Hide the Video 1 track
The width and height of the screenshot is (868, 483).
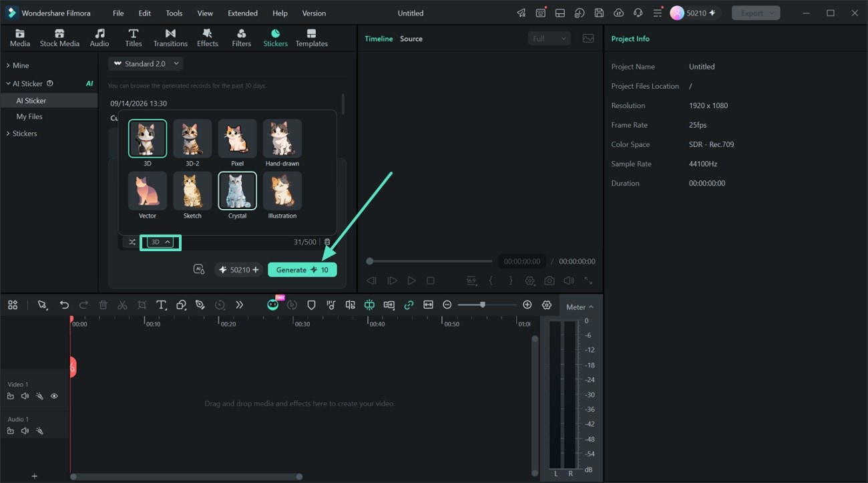(x=54, y=396)
